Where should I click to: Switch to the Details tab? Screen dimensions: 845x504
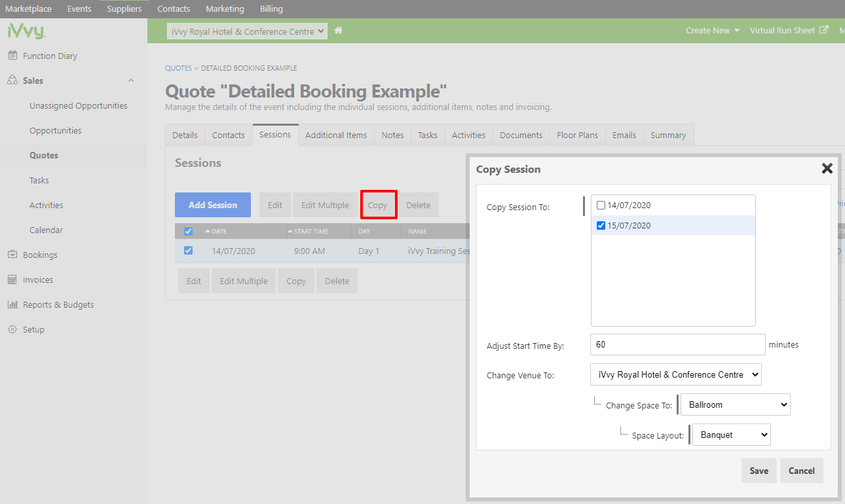click(185, 135)
